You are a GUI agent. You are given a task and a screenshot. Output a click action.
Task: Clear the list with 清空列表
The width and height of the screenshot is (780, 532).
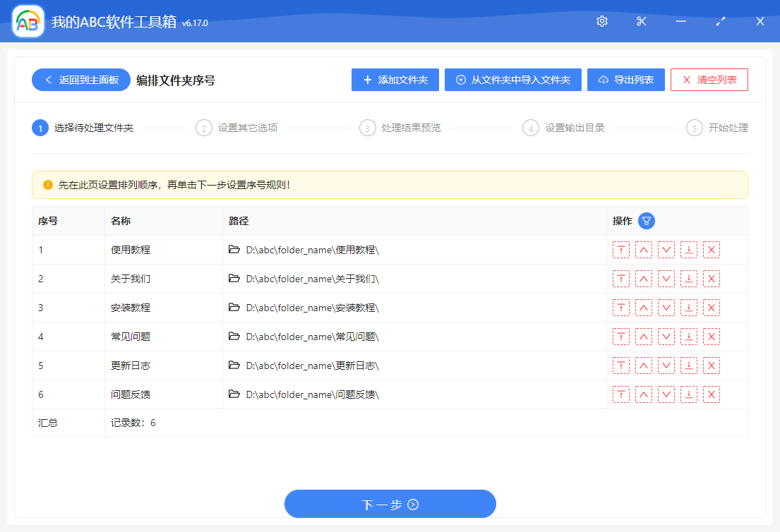pos(709,79)
